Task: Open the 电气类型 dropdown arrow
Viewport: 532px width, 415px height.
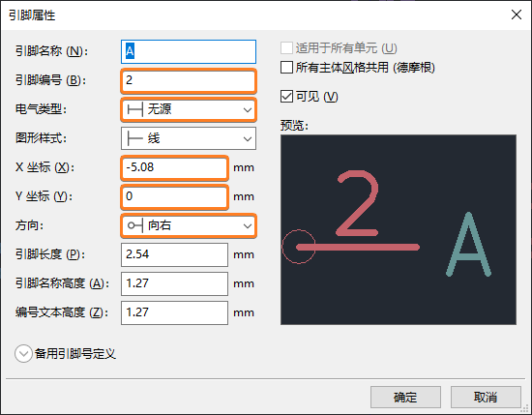Action: 248,110
